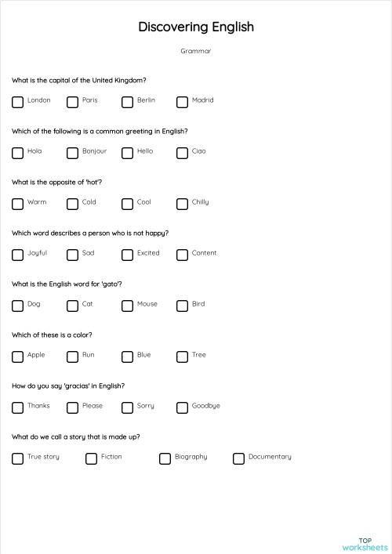Check the Fiction option box

coord(91,458)
